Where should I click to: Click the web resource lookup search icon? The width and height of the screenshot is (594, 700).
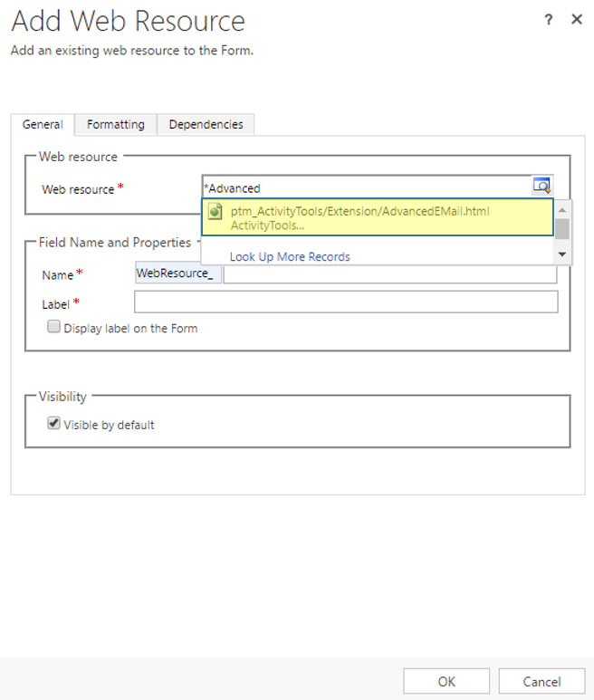tap(541, 187)
